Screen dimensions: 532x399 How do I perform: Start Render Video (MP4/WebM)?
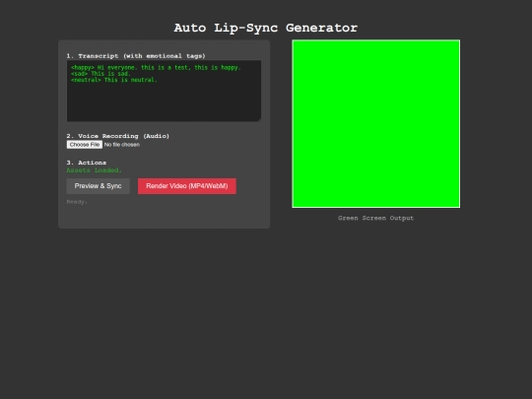click(187, 186)
